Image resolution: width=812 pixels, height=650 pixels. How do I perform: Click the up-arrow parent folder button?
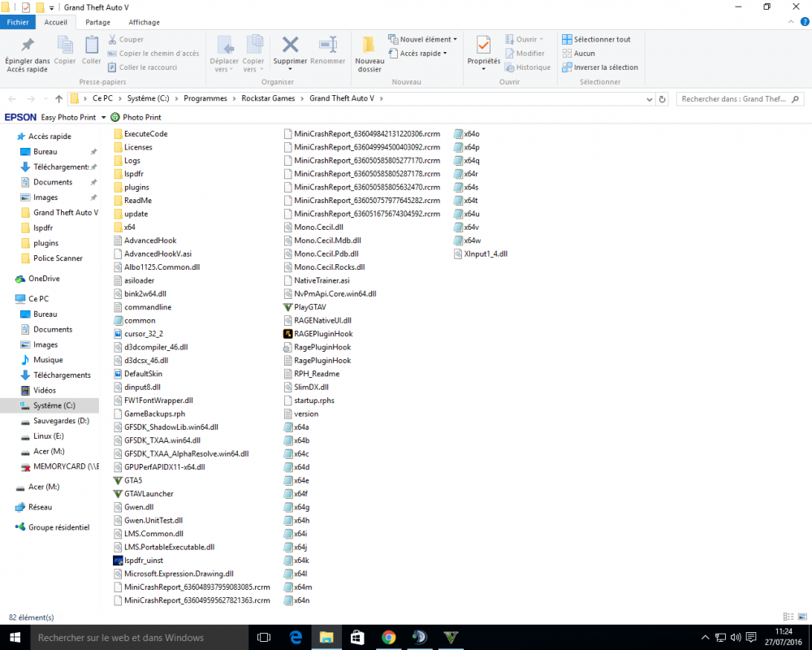pos(58,98)
